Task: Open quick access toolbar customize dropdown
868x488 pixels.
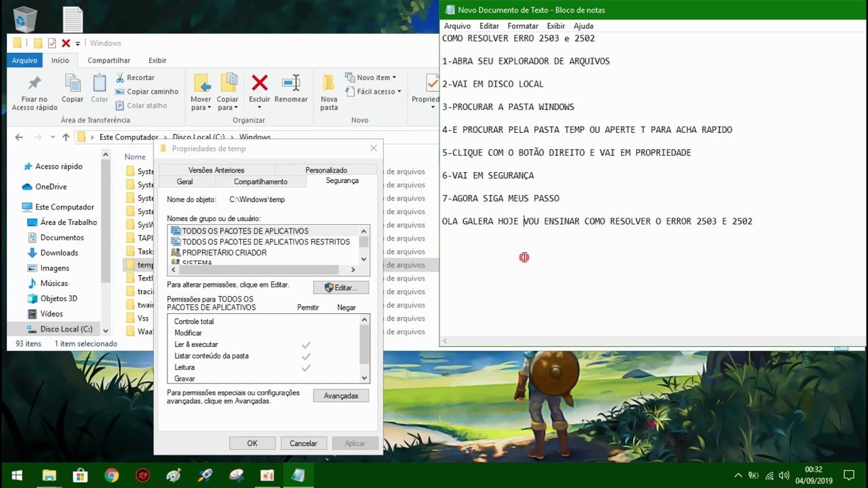Action: (x=77, y=43)
